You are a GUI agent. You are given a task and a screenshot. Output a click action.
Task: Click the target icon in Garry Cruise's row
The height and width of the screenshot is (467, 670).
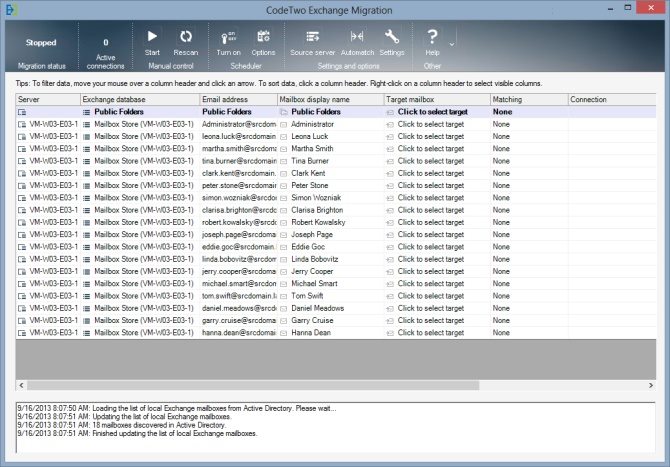pyautogui.click(x=390, y=321)
